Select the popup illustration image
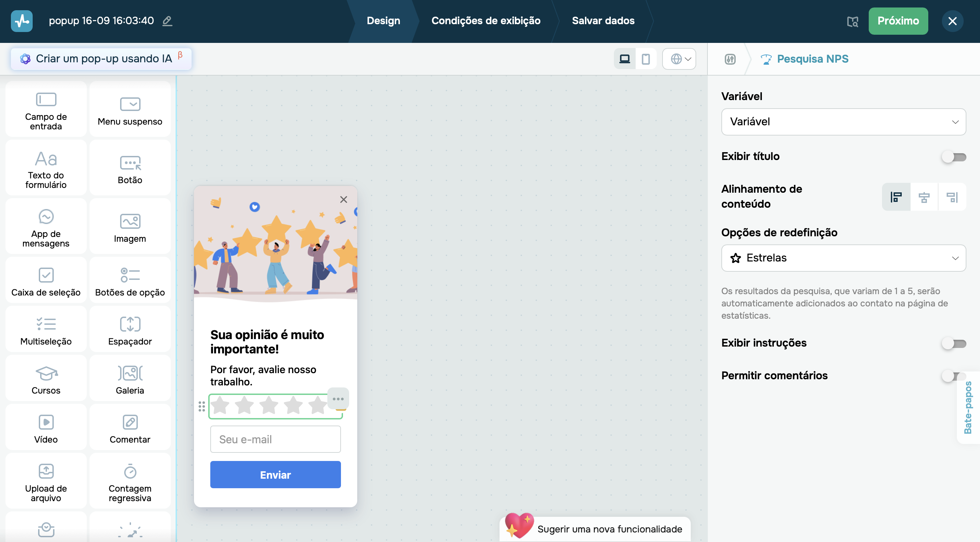The height and width of the screenshot is (542, 980). click(275, 244)
